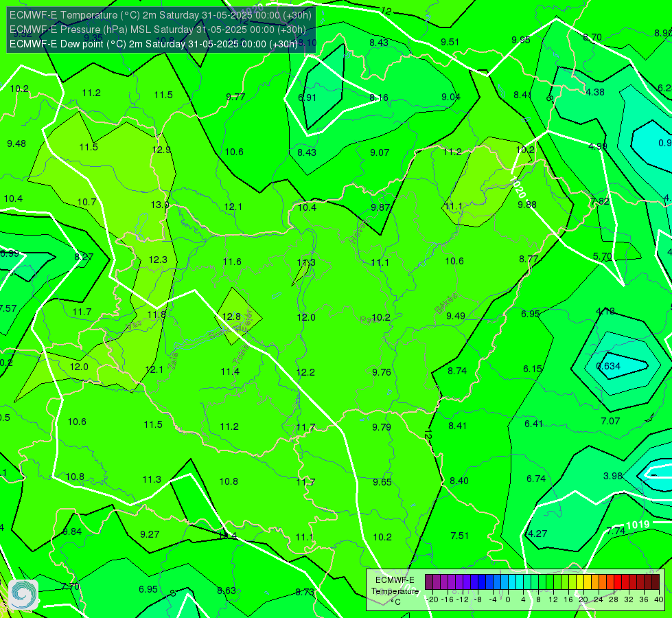Click the 12.9 temperature value
Screen dimensions: 672x618
pos(161,150)
